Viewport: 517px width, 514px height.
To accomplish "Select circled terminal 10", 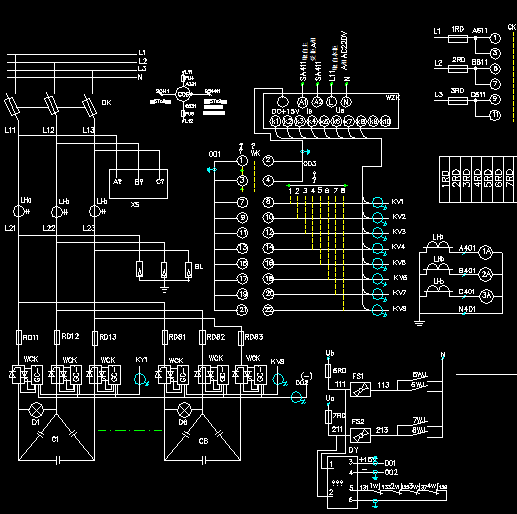I will [268, 218].
